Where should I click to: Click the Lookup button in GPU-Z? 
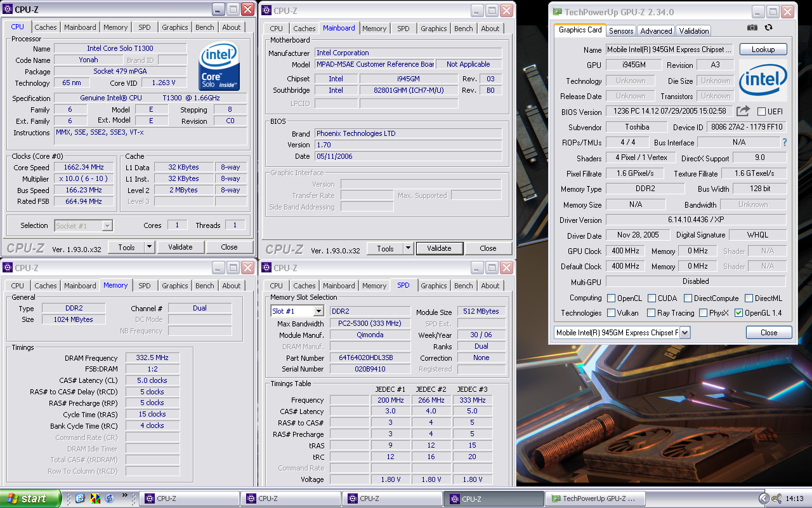[763, 49]
